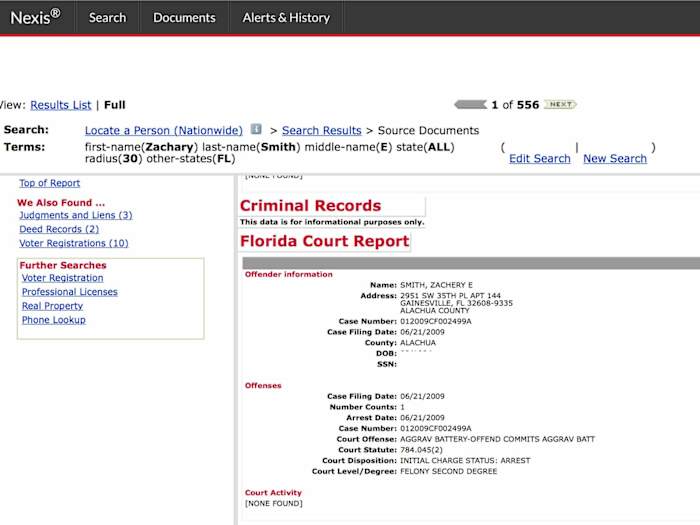Jump to Top of Report
The height and width of the screenshot is (525, 700).
[50, 183]
